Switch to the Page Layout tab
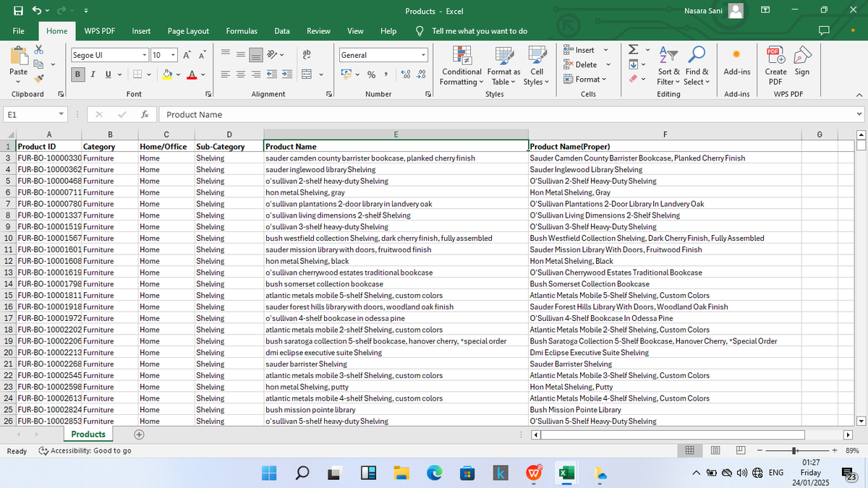 [x=188, y=31]
